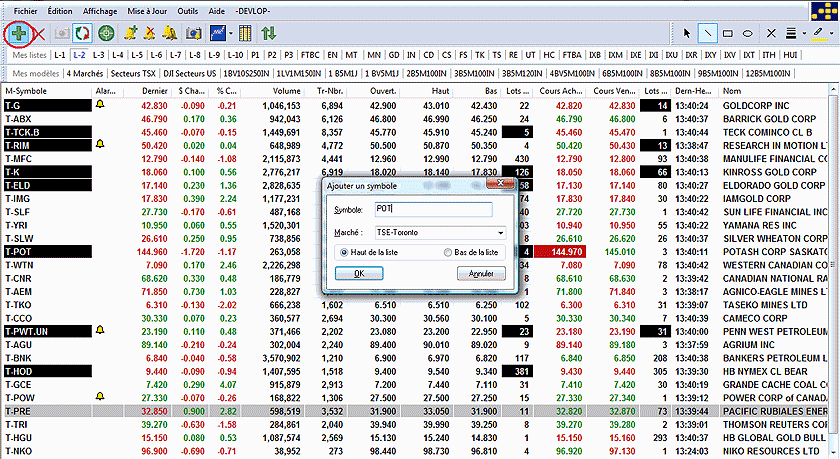Expand the line thickness dropdown arrow
This screenshot has height=459, width=840.
tap(804, 34)
